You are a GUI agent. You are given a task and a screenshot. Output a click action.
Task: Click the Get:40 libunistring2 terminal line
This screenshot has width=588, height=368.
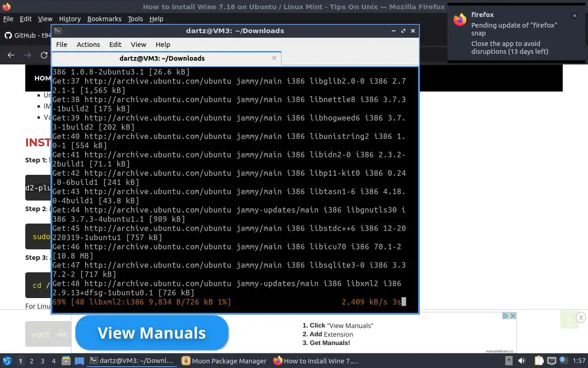point(229,141)
